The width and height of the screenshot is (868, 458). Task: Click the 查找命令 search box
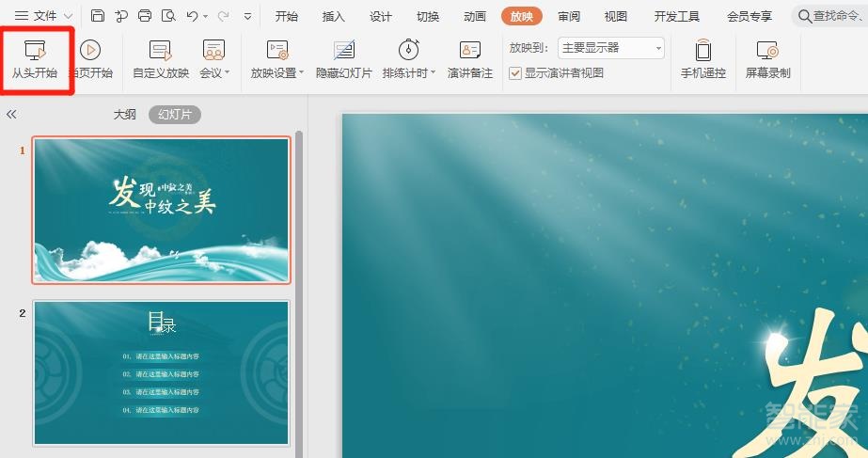coord(832,16)
